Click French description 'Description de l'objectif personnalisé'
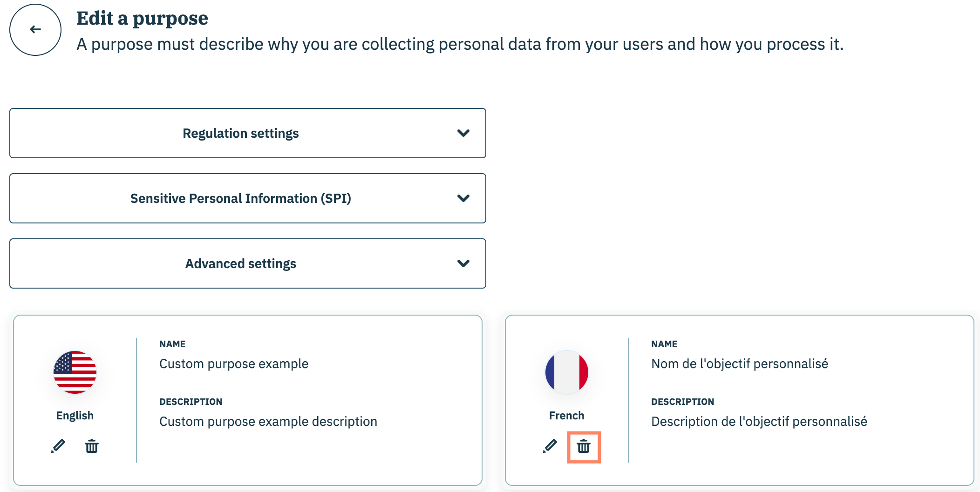Screen dimensions: 980x492 759,422
